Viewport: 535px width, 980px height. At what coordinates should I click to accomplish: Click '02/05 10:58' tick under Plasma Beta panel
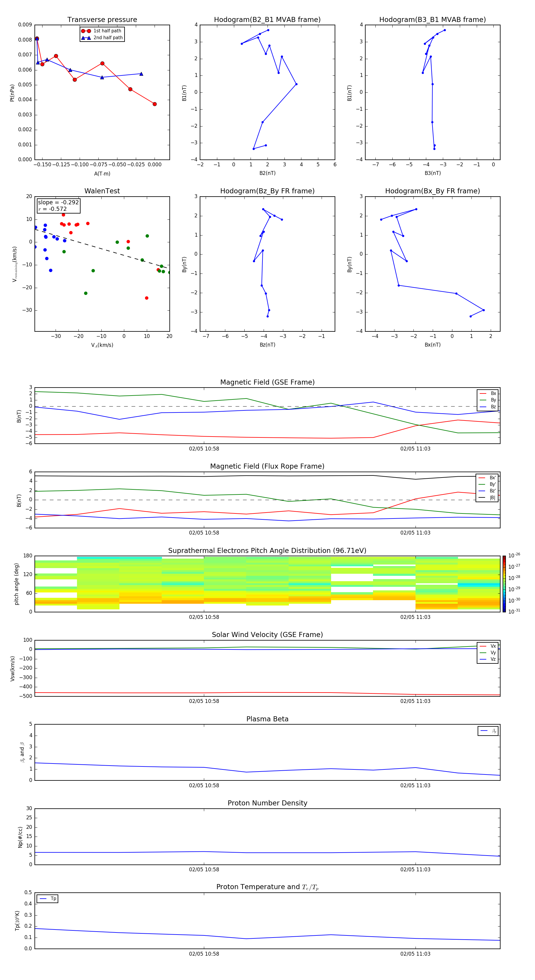coord(204,785)
